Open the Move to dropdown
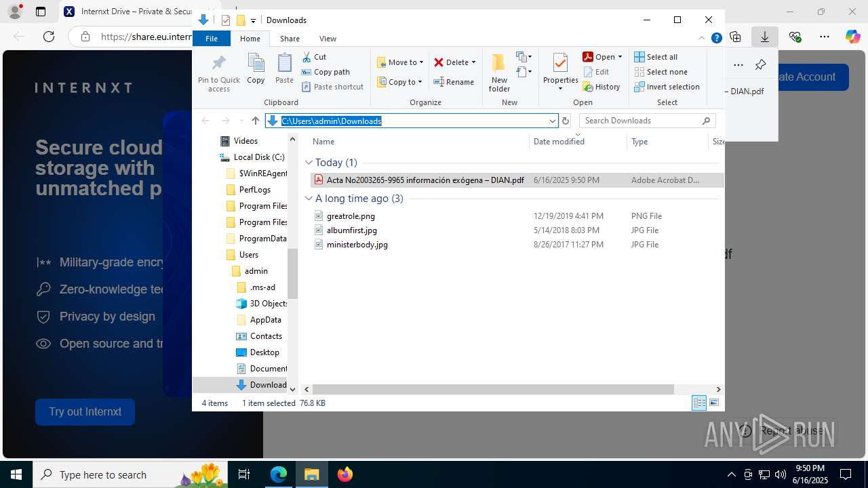This screenshot has height=488, width=868. click(x=400, y=62)
